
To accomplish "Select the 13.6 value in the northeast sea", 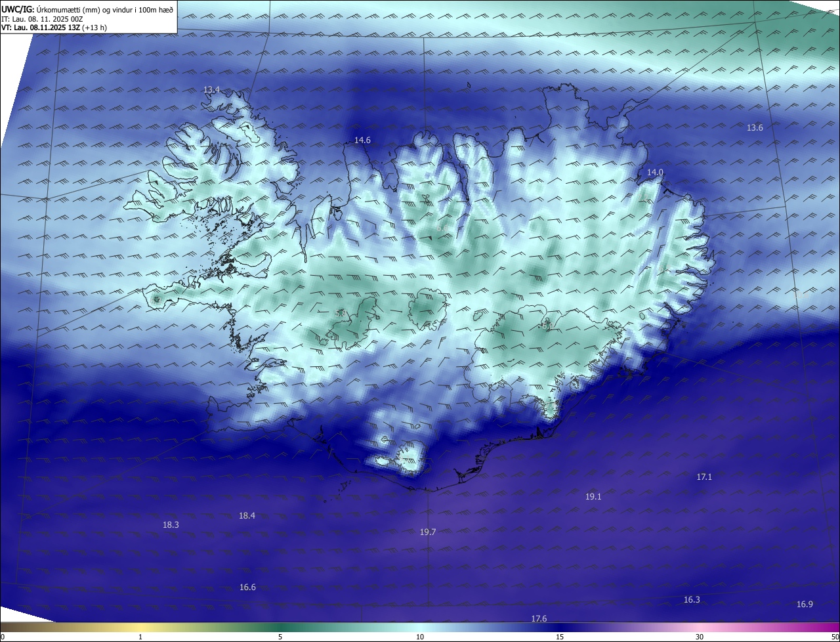I will tap(755, 127).
